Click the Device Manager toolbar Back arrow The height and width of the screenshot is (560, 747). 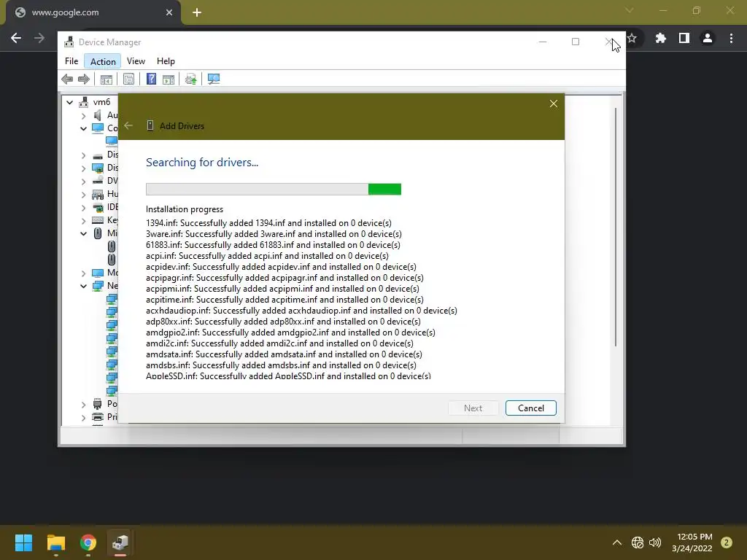67,79
